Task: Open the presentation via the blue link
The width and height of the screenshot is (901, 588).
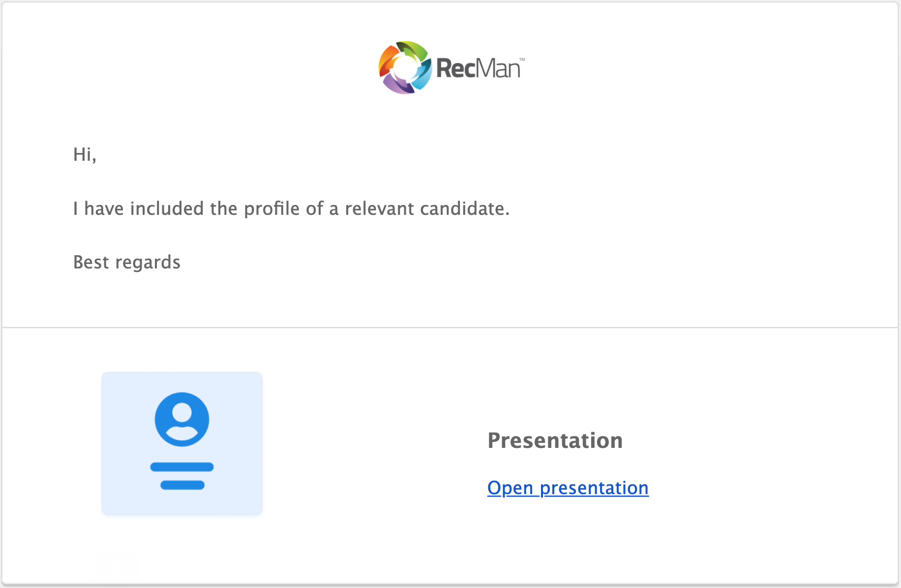Action: click(x=568, y=488)
